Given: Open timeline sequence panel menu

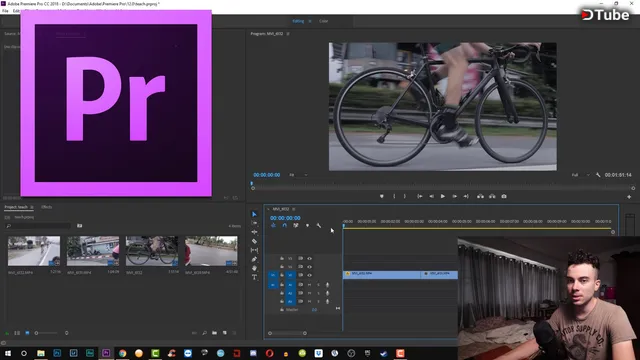Looking at the screenshot, I should click(293, 209).
